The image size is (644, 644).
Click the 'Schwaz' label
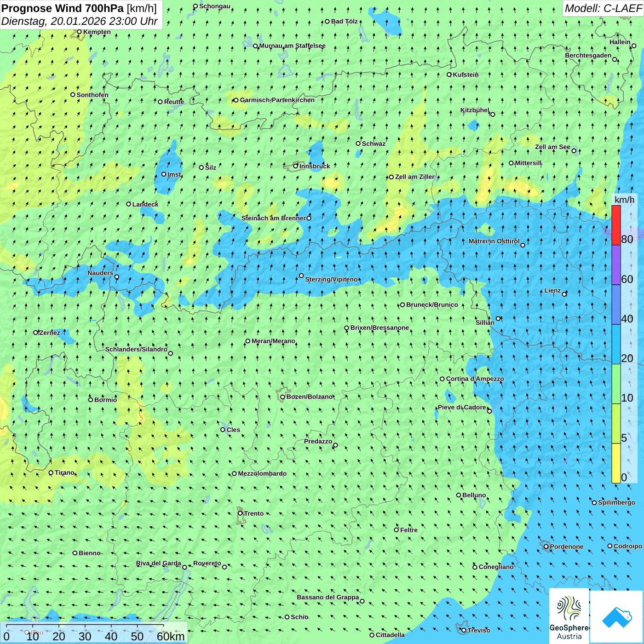(x=374, y=144)
